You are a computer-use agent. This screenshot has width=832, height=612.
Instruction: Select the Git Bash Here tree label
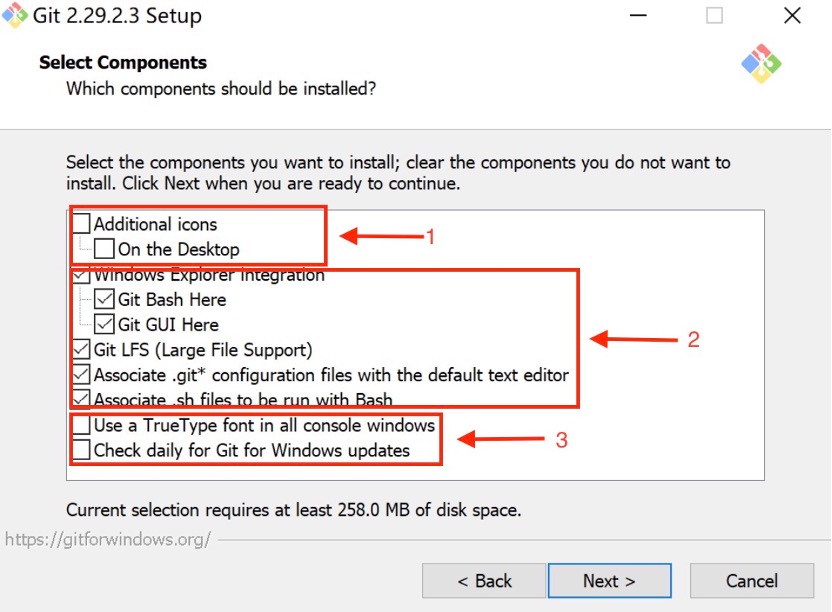tap(172, 300)
